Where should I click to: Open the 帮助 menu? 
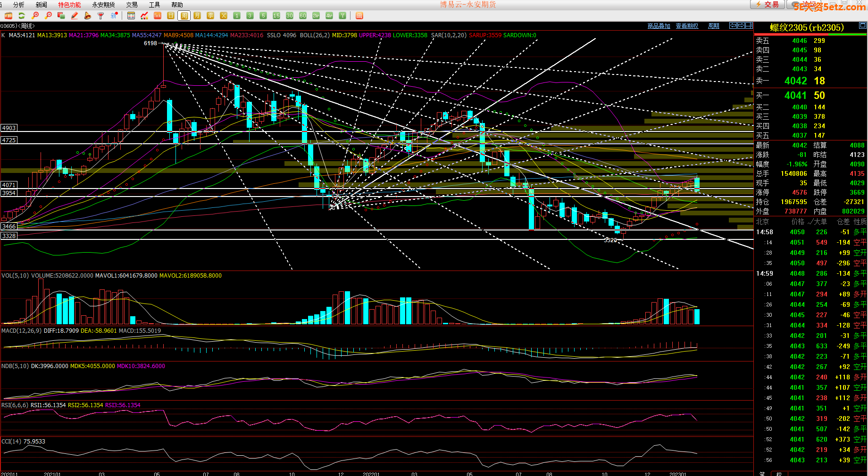tap(177, 5)
